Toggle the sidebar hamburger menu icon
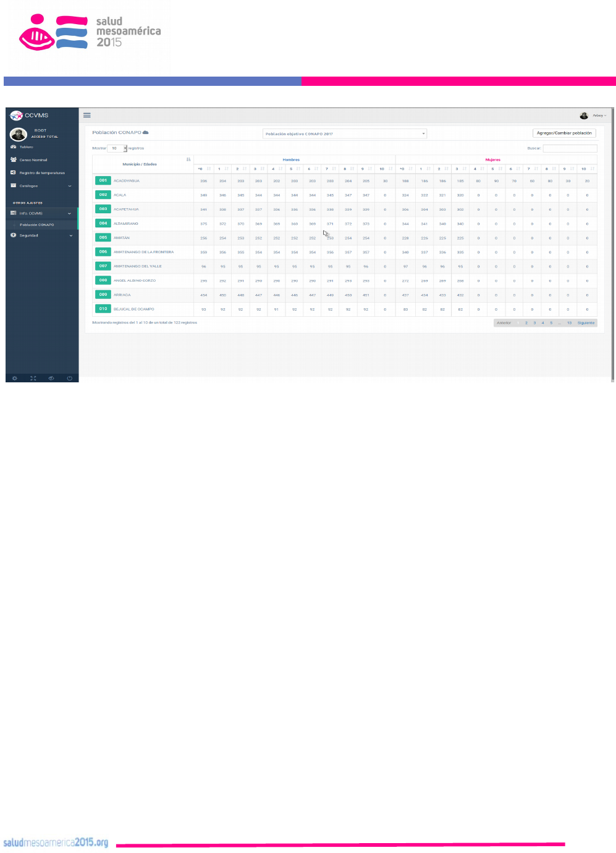The height and width of the screenshot is (853, 616). 87,115
